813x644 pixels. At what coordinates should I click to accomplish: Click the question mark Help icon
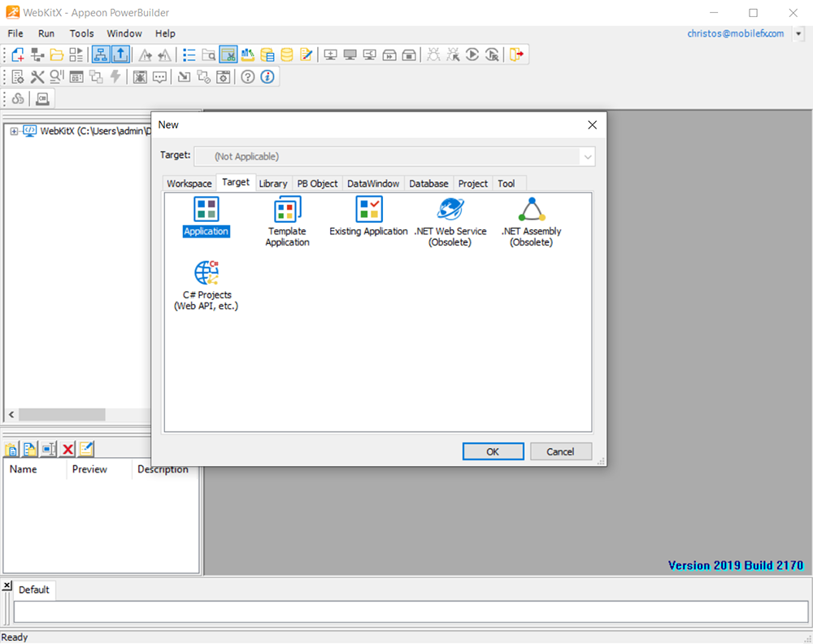click(x=248, y=76)
